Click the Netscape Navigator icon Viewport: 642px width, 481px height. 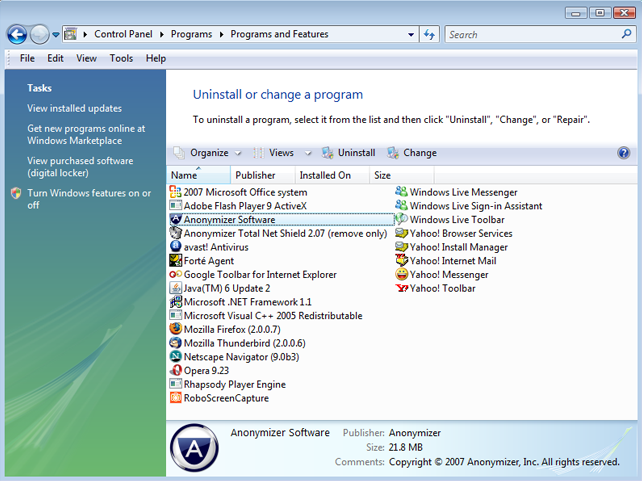pyautogui.click(x=176, y=356)
